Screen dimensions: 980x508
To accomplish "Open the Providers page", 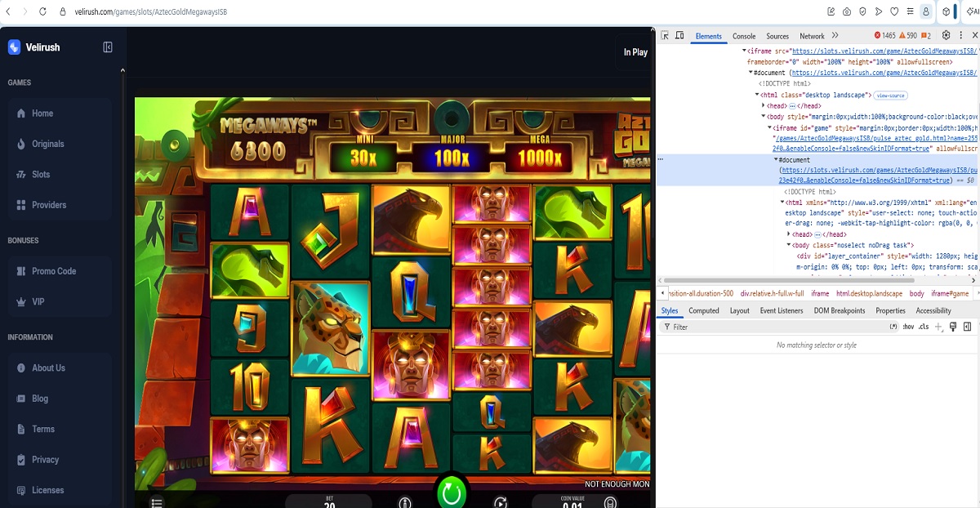I will [59, 205].
